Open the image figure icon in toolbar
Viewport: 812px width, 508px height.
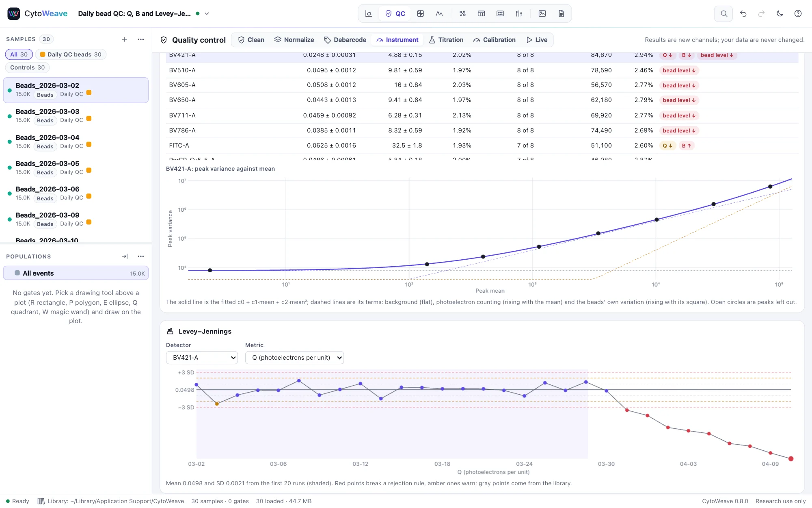tap(542, 13)
